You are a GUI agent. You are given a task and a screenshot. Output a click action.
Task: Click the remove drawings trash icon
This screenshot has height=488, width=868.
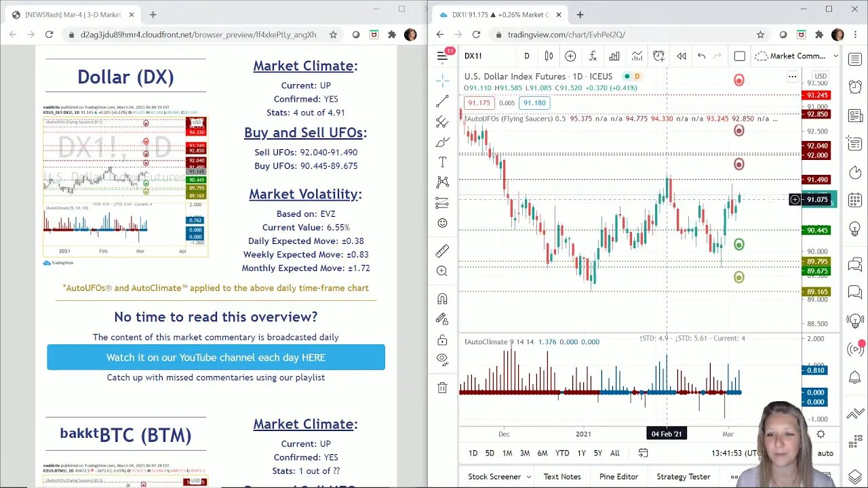click(x=442, y=388)
